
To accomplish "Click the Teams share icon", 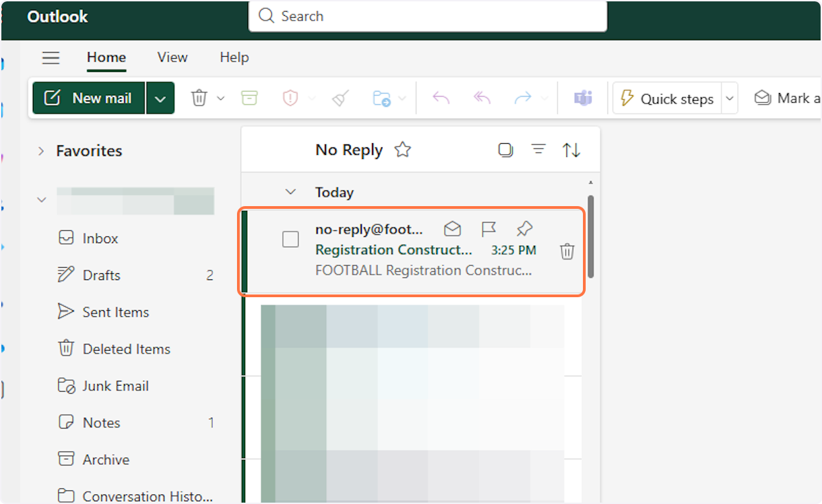I will [583, 99].
